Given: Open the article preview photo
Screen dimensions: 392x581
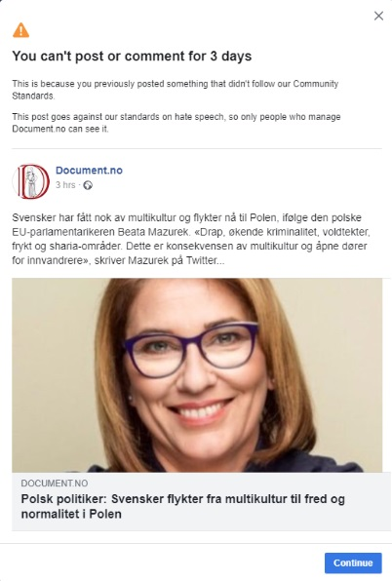Looking at the screenshot, I should (197, 375).
